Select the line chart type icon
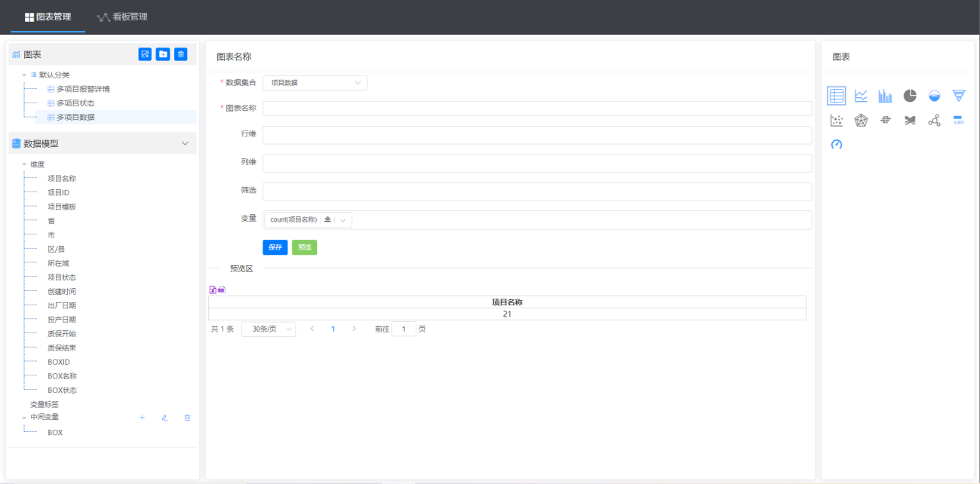The height and width of the screenshot is (484, 980). pyautogui.click(x=861, y=96)
